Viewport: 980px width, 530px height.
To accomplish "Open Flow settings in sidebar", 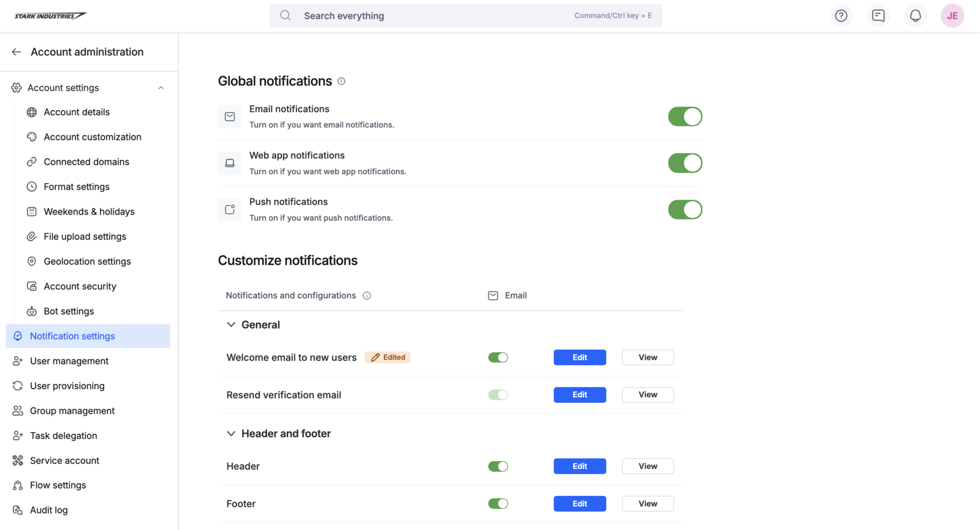I will click(x=58, y=486).
